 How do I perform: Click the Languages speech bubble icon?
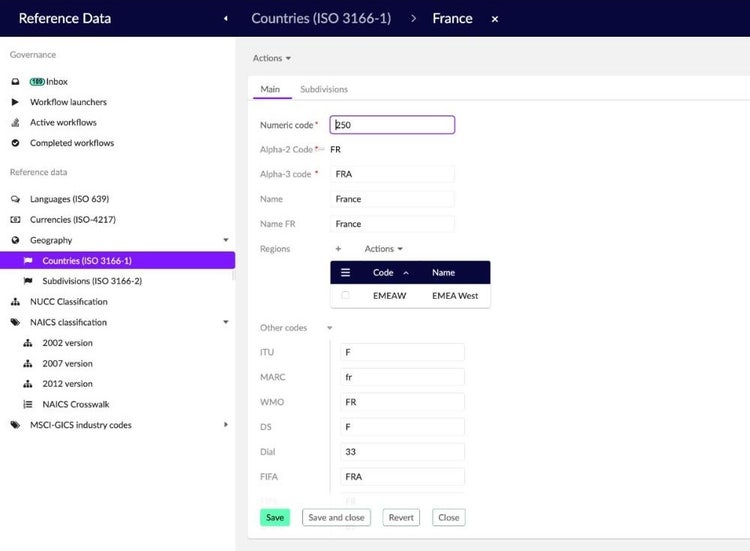pos(15,199)
